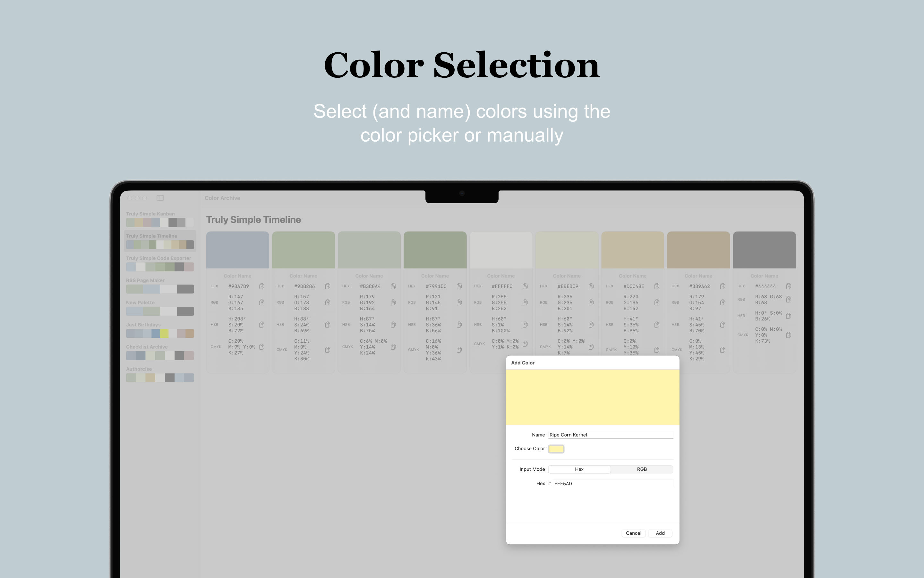Copy CMYK value of color #444444

pos(789,335)
